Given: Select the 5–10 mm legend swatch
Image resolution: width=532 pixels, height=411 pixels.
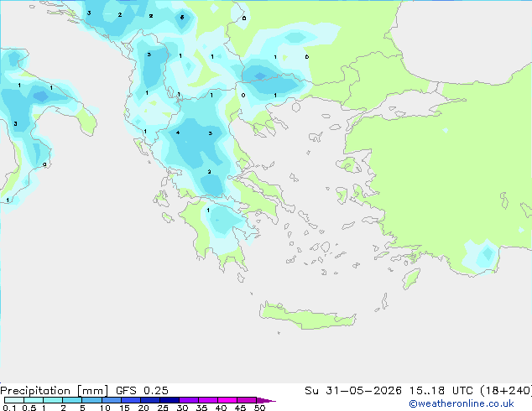Looking at the screenshot, I should click(91, 400).
